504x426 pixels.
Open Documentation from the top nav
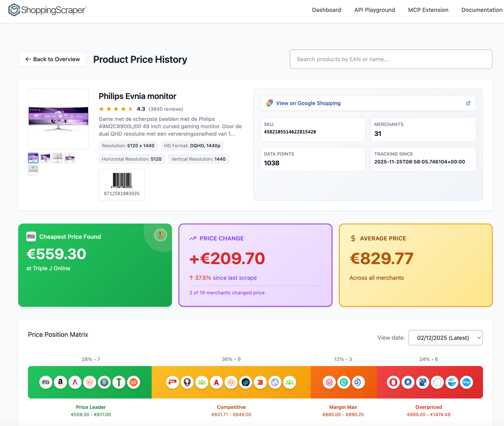pyautogui.click(x=482, y=10)
